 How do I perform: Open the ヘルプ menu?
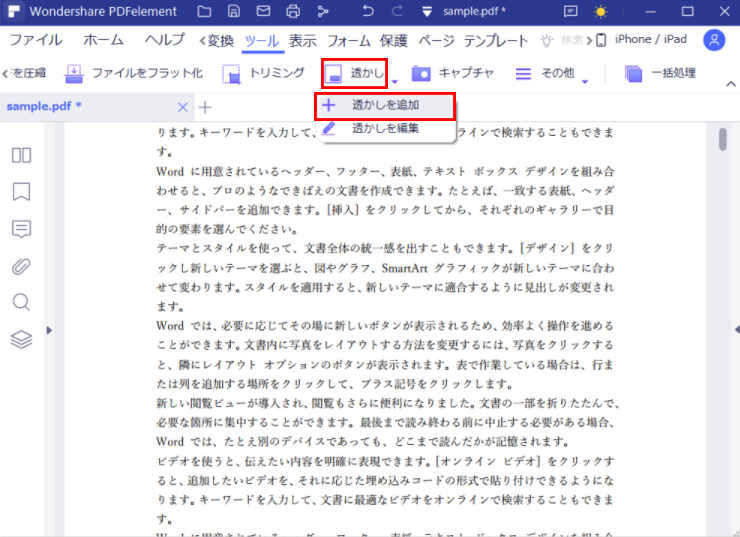165,40
